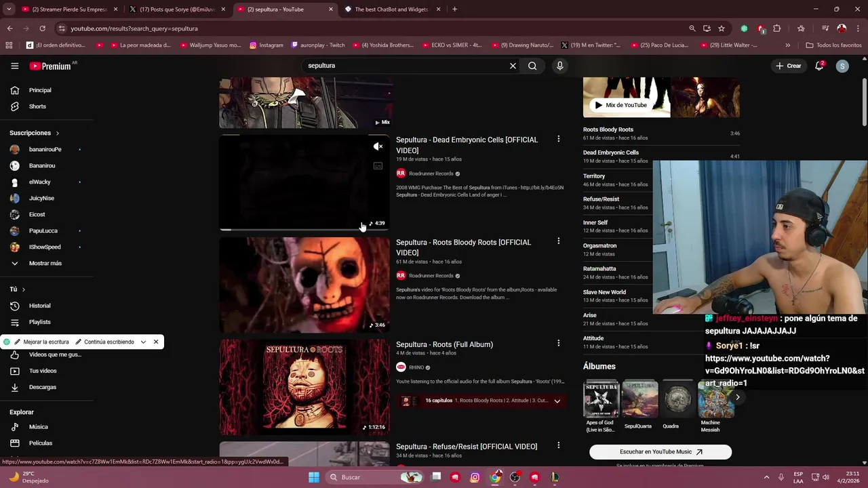
Task: Open bananirouPe channel subscription
Action: pyautogui.click(x=46, y=149)
